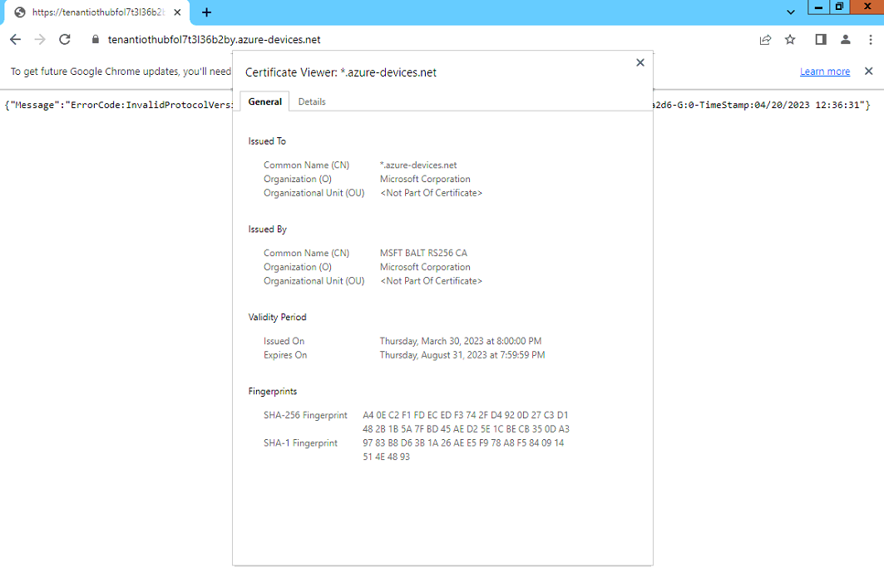Viewport: 884px width, 588px height.
Task: View site information lock icon
Action: coord(96,39)
